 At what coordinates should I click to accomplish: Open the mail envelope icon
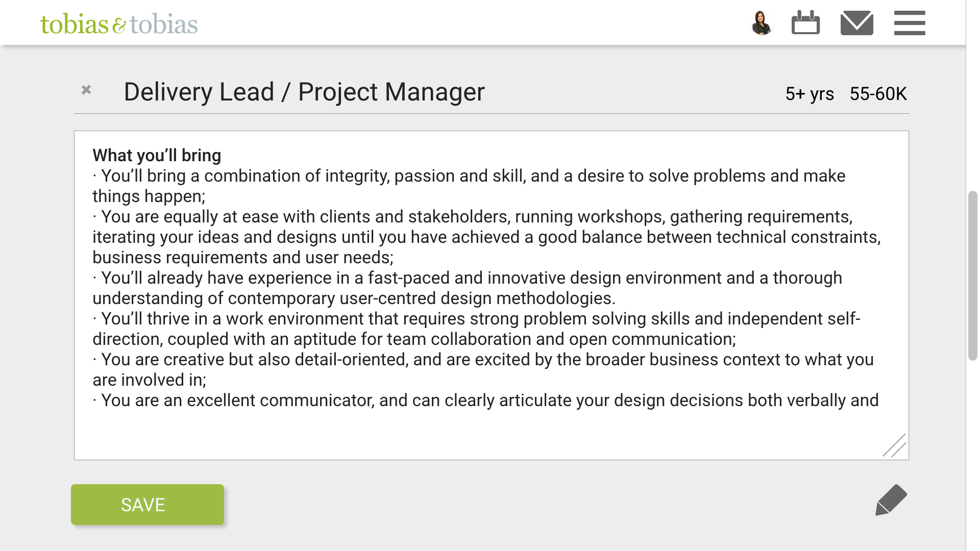[x=856, y=23]
